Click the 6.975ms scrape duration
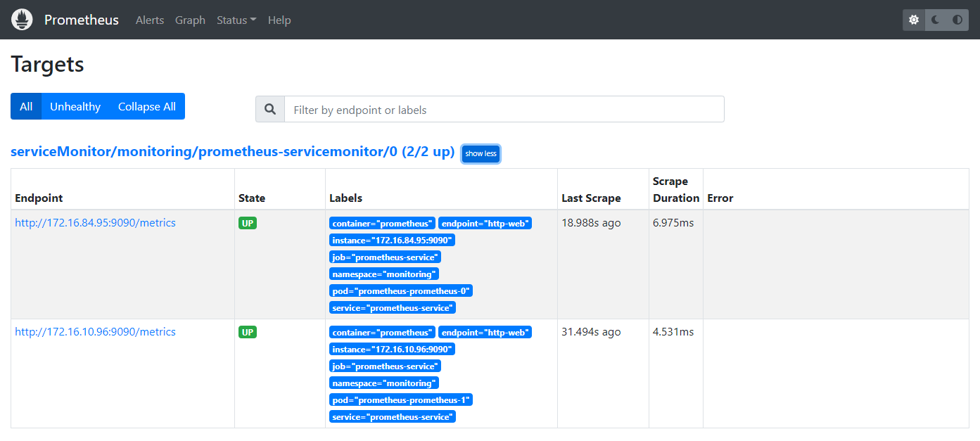The height and width of the screenshot is (441, 980). point(673,222)
